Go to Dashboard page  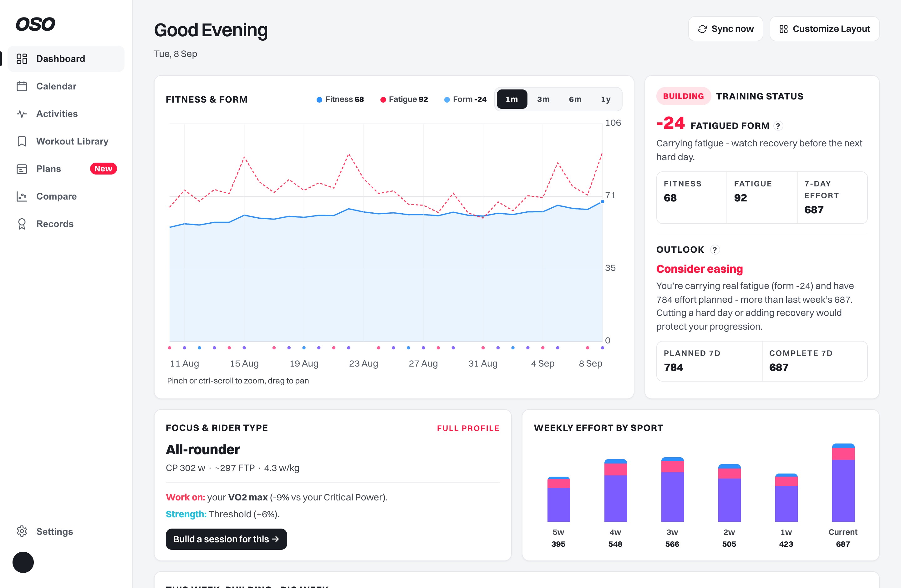pyautogui.click(x=66, y=59)
